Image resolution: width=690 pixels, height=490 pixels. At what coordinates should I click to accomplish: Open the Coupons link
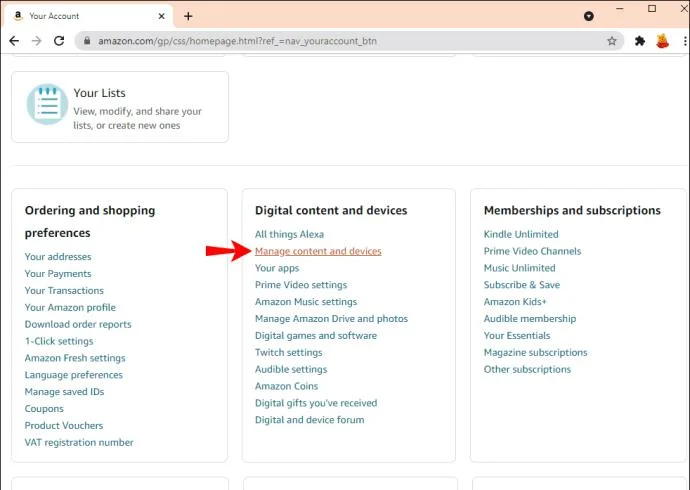[44, 409]
